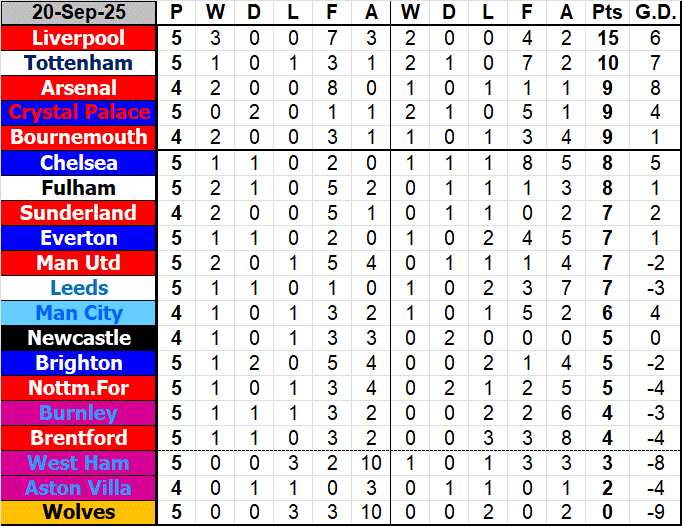
Task: Click the Crystal Palace team name
Action: (79, 112)
